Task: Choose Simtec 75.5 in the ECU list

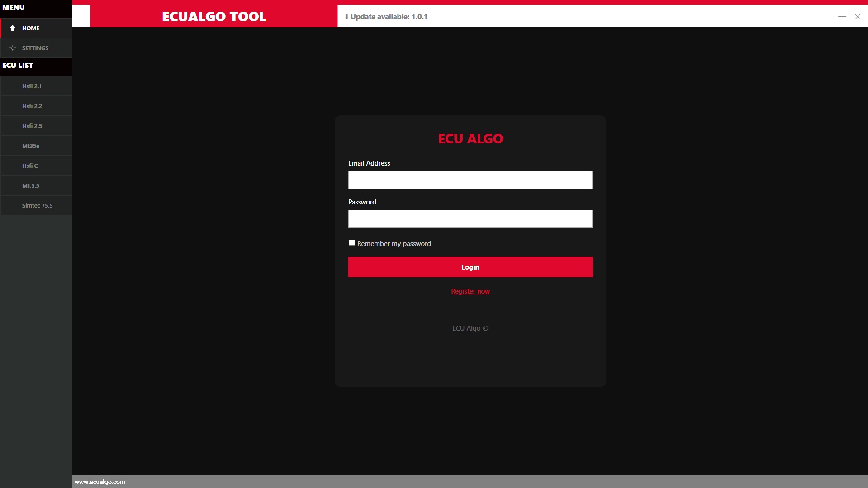Action: coord(36,205)
